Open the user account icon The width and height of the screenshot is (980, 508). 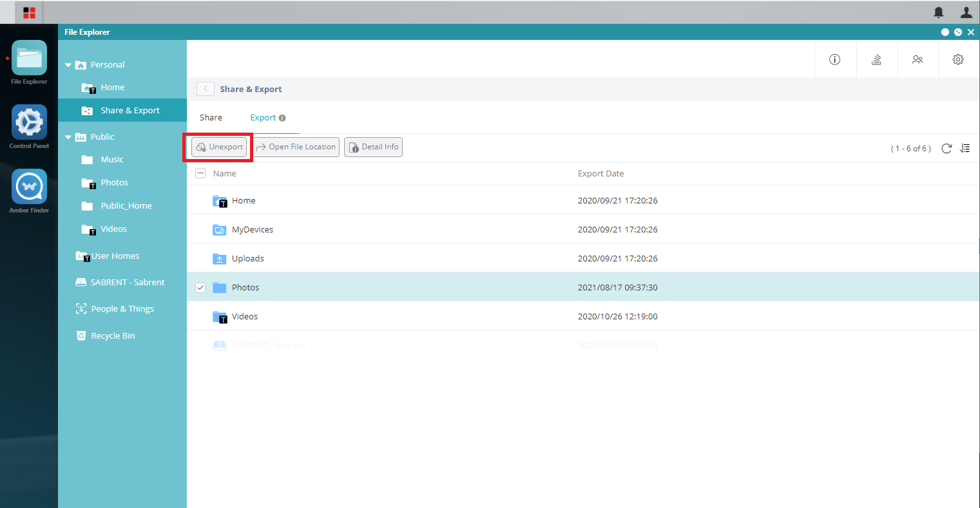(966, 12)
